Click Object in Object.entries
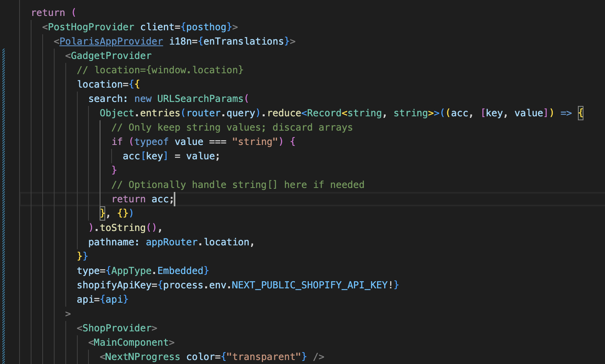 117,113
